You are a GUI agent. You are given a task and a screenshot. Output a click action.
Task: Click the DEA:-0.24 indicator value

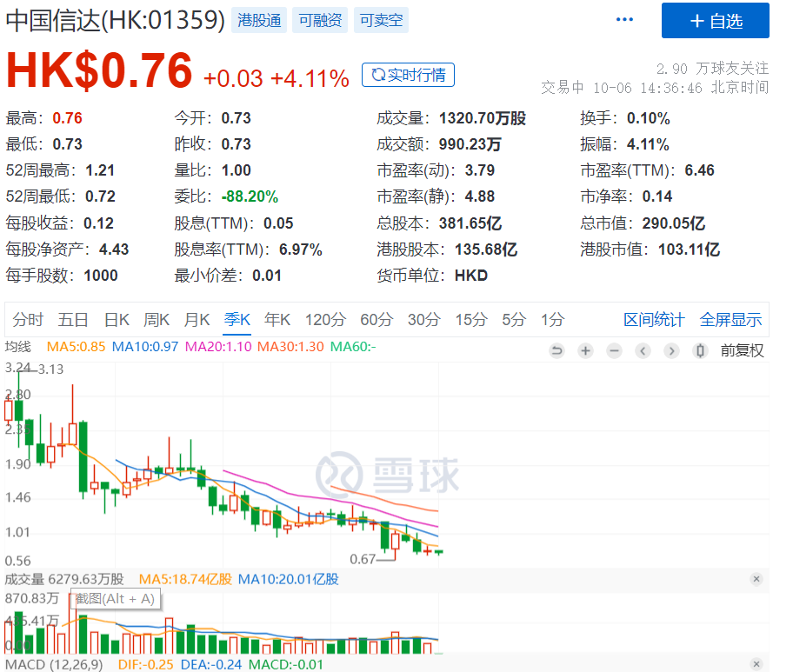click(x=211, y=664)
